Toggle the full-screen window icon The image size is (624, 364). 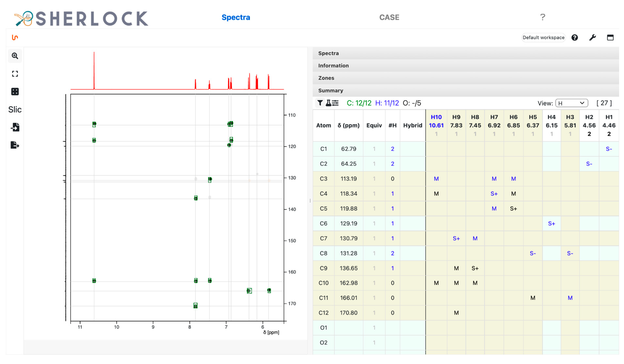click(x=610, y=38)
